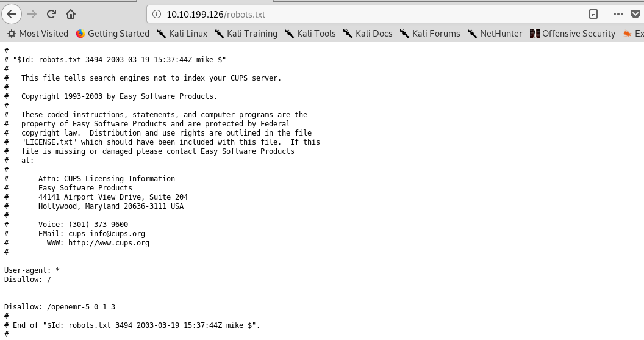Click the back navigation arrow
The height and width of the screenshot is (340, 644).
point(12,13)
